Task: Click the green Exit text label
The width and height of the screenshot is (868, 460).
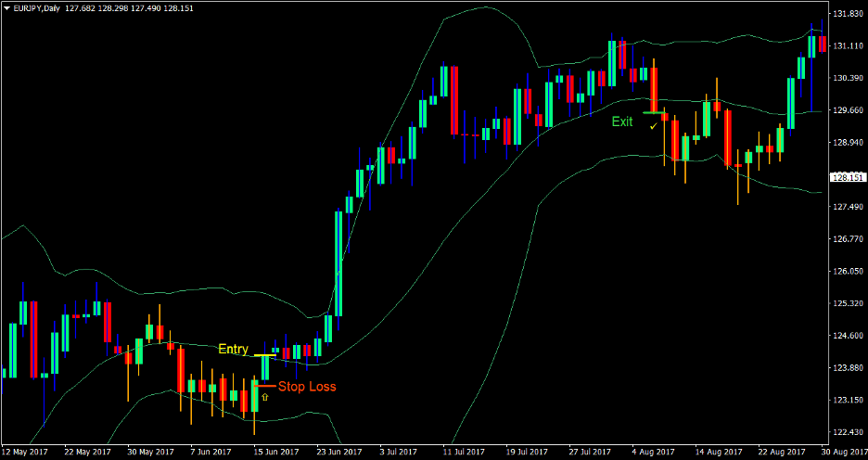Action: [x=621, y=121]
